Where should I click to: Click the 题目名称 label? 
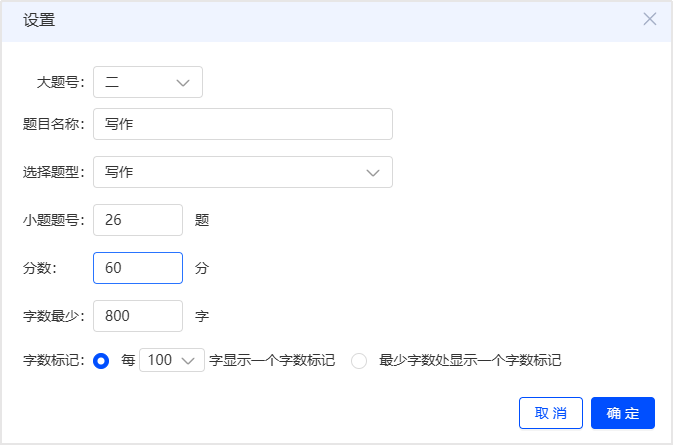pos(54,124)
